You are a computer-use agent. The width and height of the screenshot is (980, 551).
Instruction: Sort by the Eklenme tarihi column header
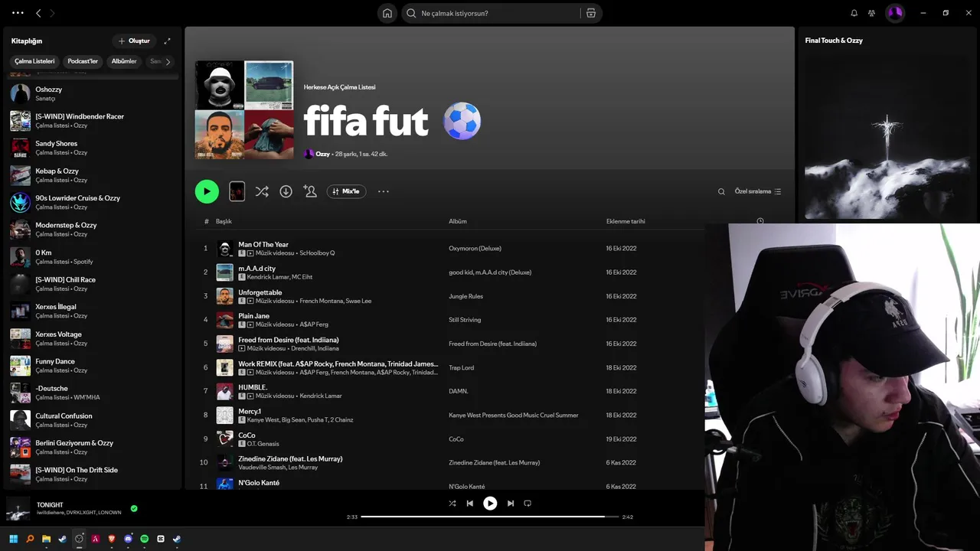pyautogui.click(x=626, y=221)
